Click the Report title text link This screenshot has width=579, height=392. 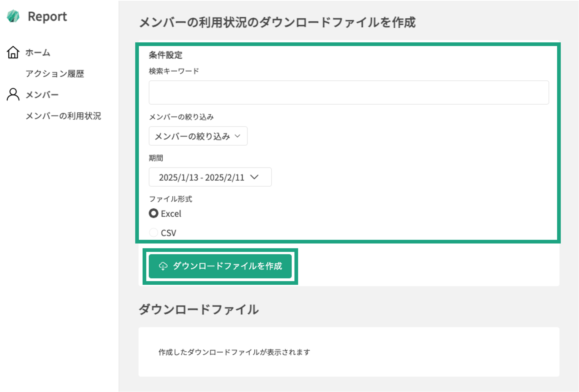[x=47, y=17]
